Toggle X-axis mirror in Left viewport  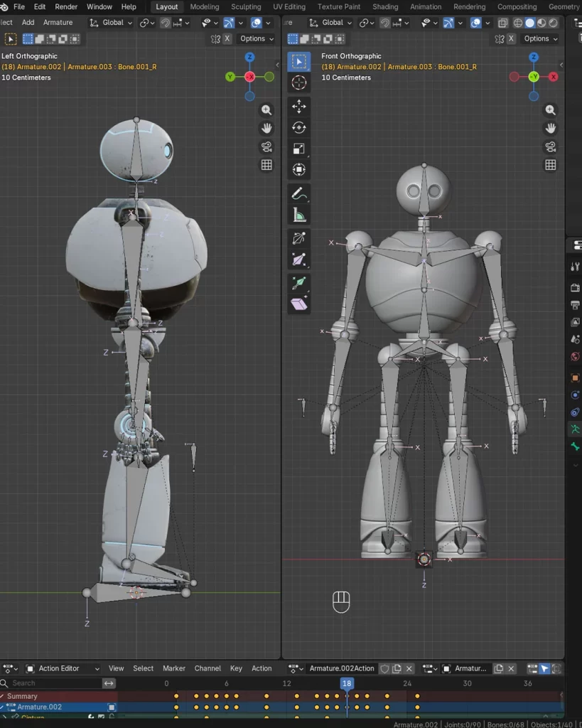point(227,38)
